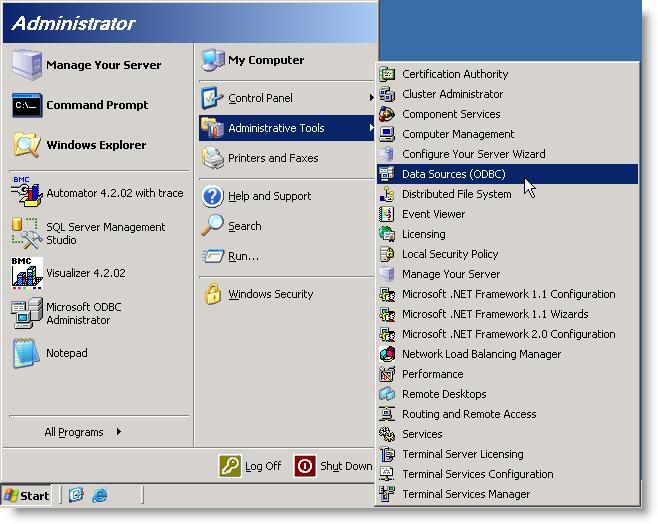
Task: Click Configure Your Server Wizard text
Action: 473,154
